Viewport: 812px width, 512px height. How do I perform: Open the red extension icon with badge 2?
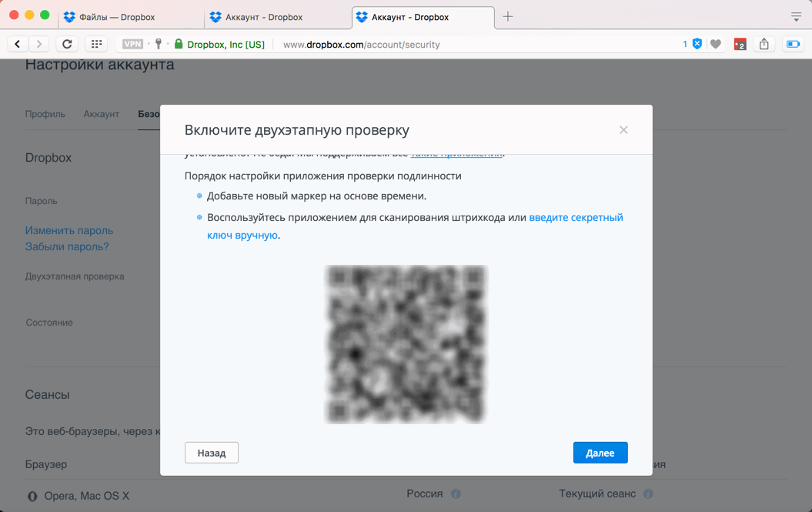tap(740, 45)
